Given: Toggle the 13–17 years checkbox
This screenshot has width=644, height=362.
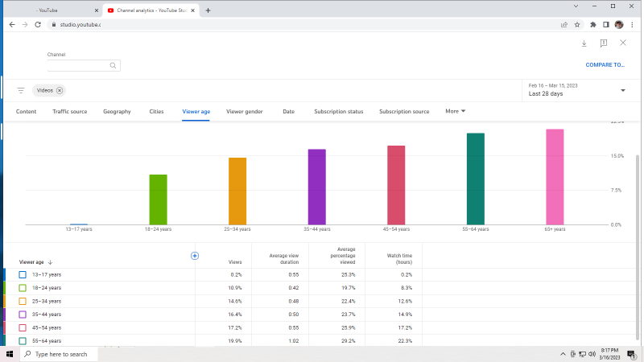Looking at the screenshot, I should [23, 275].
